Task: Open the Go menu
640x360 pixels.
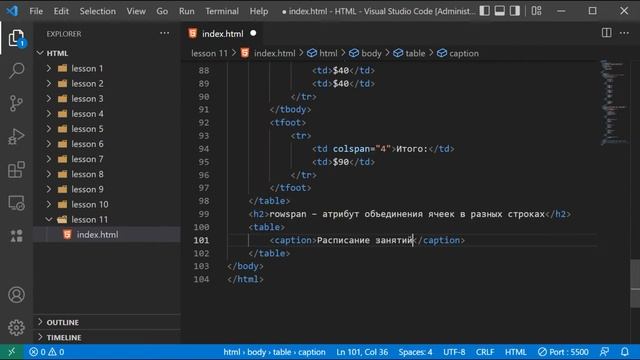Action: (x=162, y=11)
